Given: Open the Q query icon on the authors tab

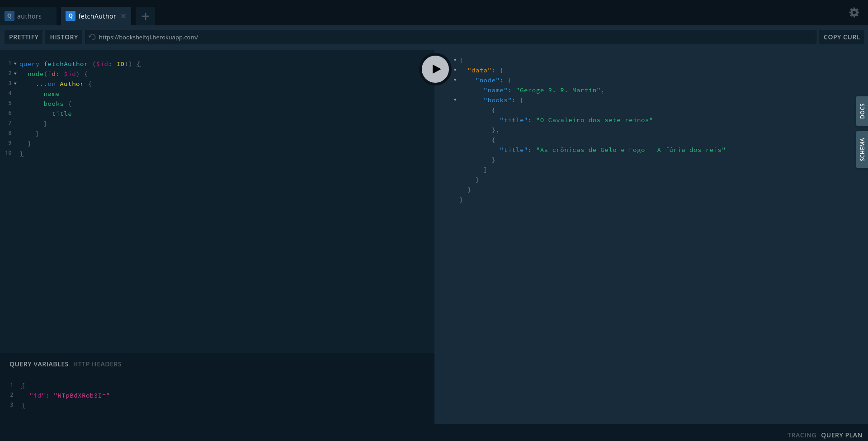Looking at the screenshot, I should tap(9, 16).
